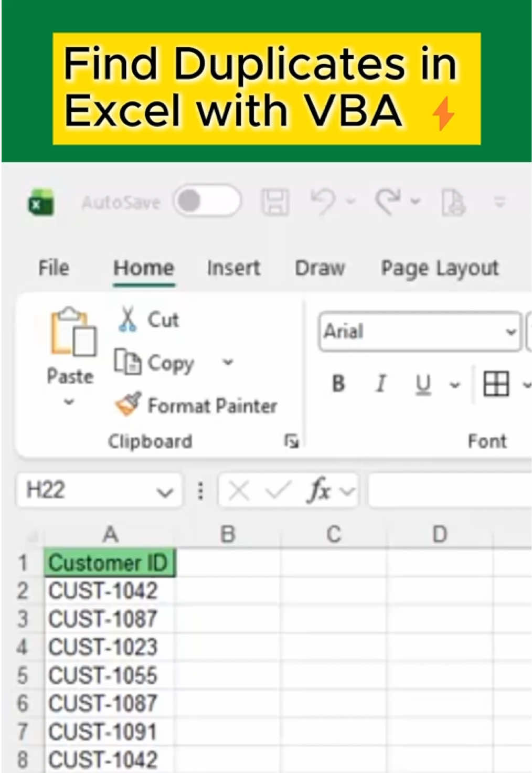Go to the Page Layout tab
This screenshot has width=532, height=773.
pos(440,268)
